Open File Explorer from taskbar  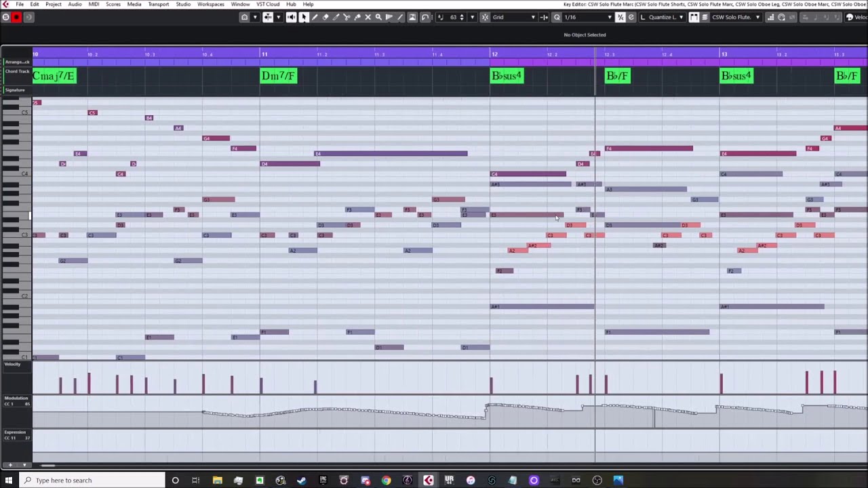pyautogui.click(x=217, y=480)
